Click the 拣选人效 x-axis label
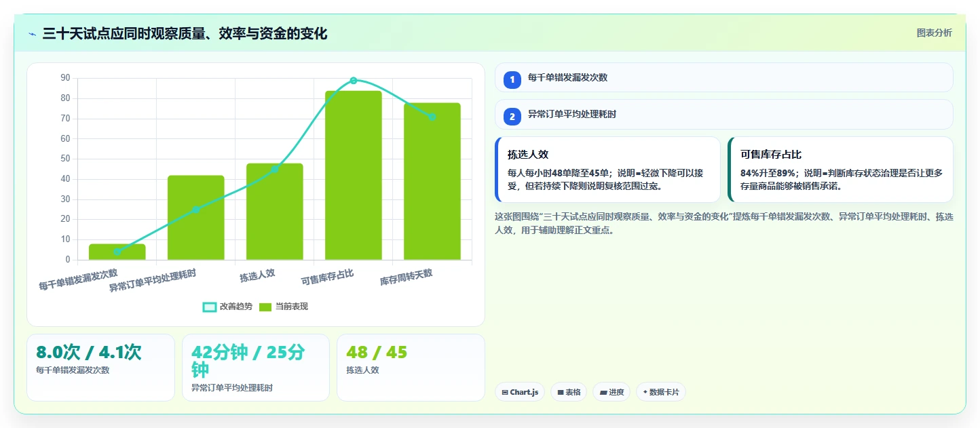This screenshot has height=428, width=980. click(x=257, y=275)
